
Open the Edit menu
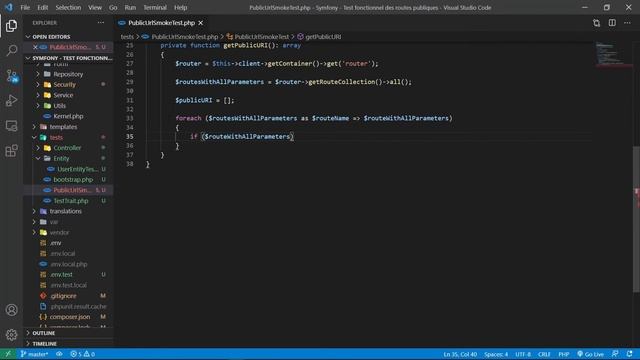click(42, 7)
